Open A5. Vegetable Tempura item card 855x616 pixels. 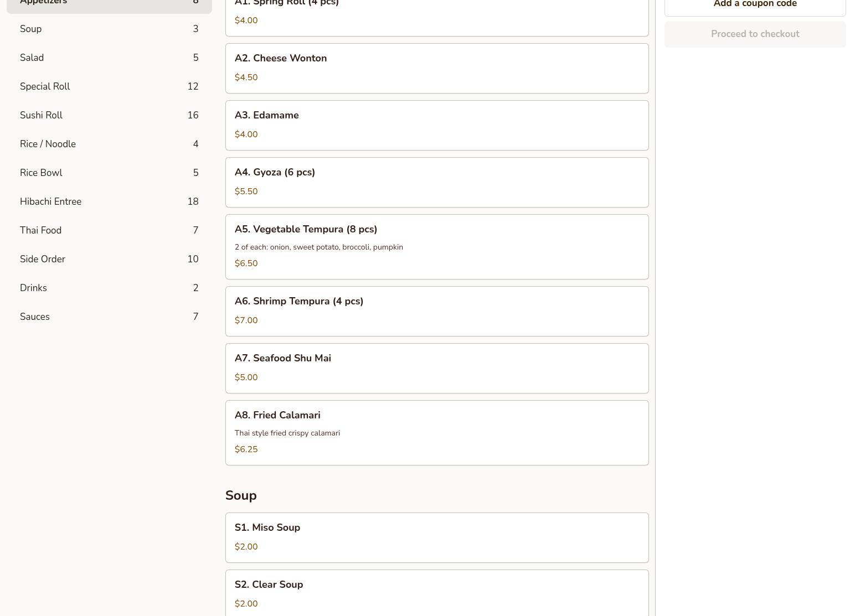[436, 246]
